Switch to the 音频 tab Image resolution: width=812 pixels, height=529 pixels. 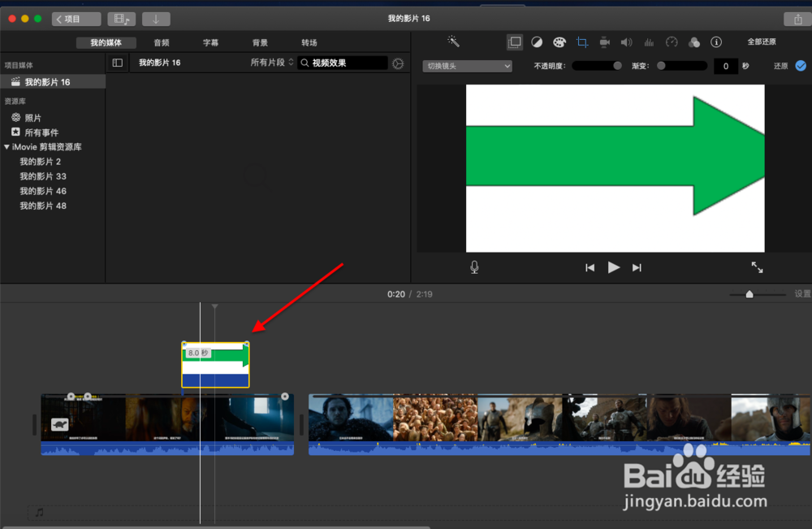[x=161, y=42]
